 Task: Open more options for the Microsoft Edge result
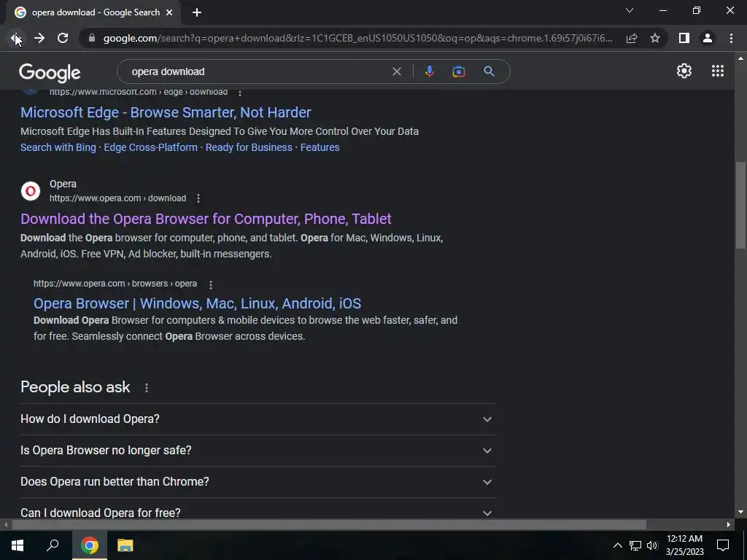[x=239, y=93]
